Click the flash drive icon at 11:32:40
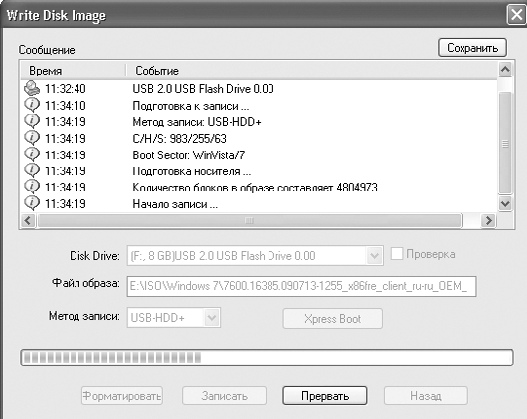The width and height of the screenshot is (527, 419). click(x=32, y=88)
